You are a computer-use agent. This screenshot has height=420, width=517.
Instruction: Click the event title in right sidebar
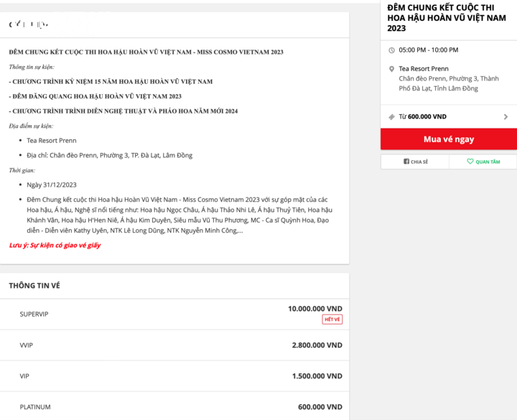click(x=447, y=18)
